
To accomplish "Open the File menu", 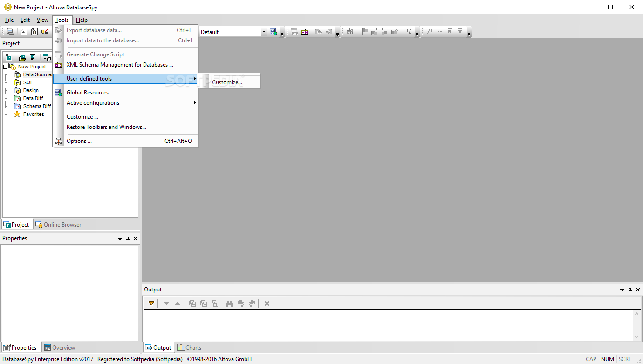I will coord(9,20).
